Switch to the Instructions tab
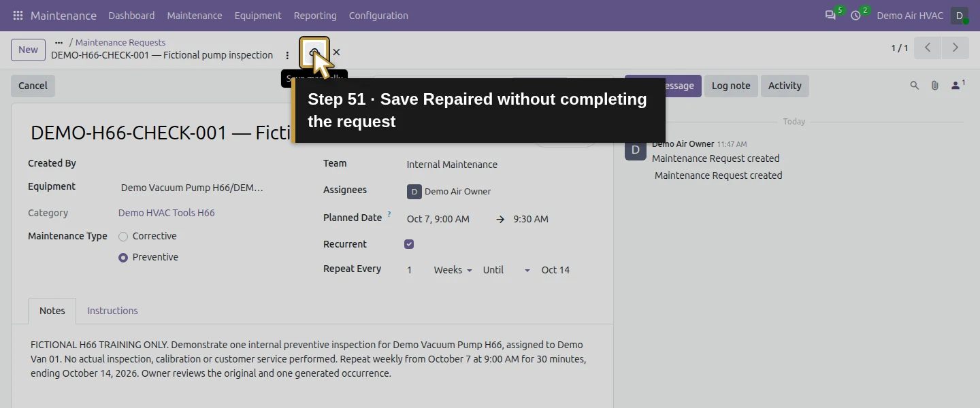The height and width of the screenshot is (408, 980). 112,311
